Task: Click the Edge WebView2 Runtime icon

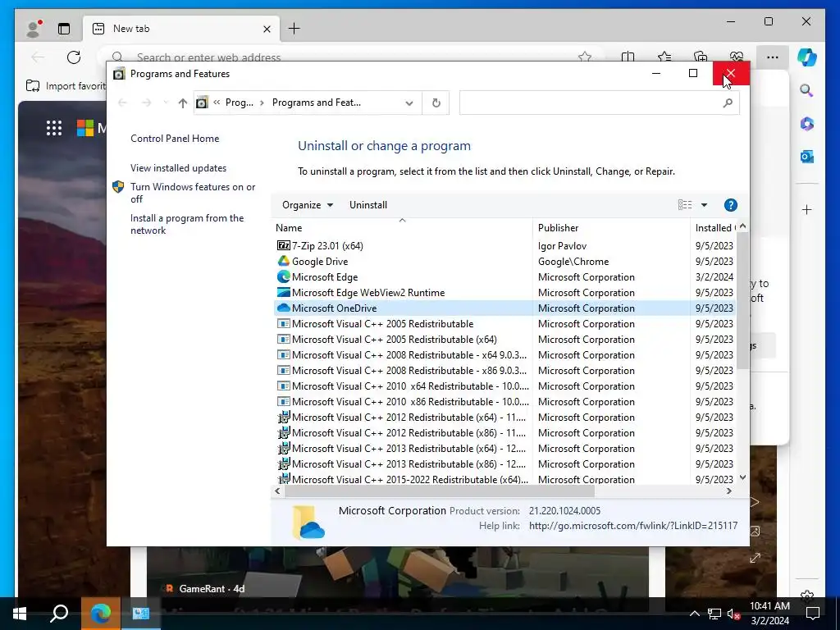Action: pyautogui.click(x=283, y=292)
